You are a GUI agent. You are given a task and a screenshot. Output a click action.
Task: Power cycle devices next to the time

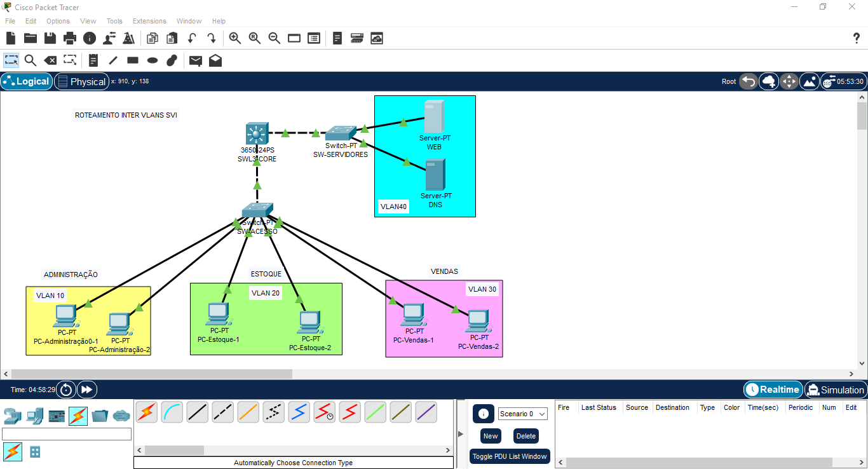66,390
